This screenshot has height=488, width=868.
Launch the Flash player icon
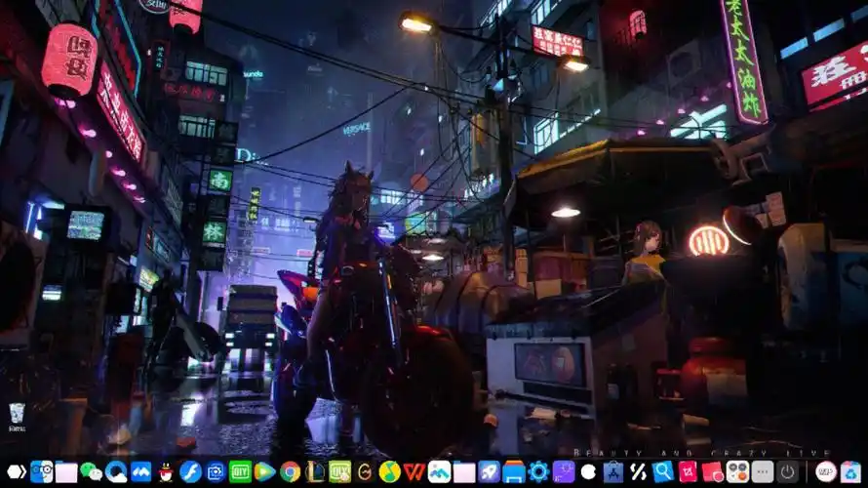coord(190,471)
